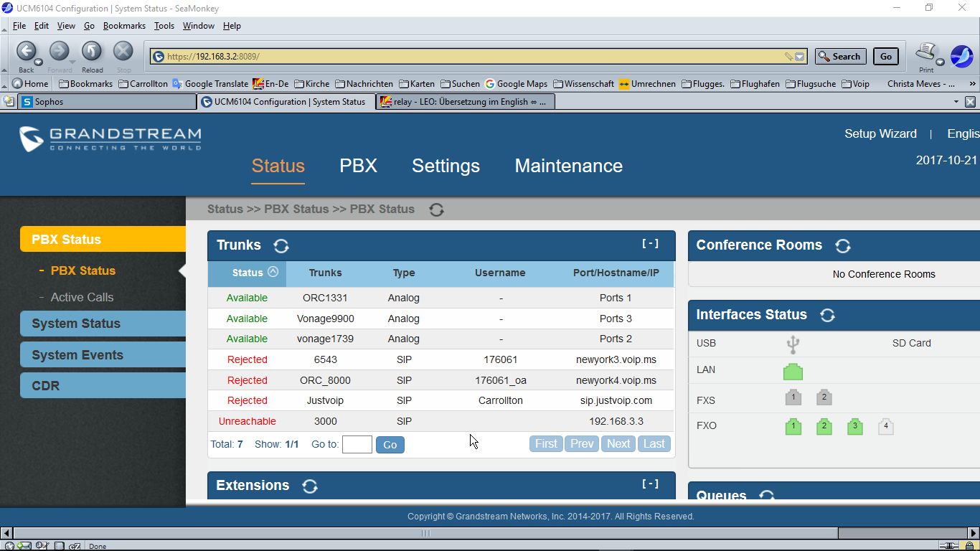Refresh the Extensions panel
Screen dimensions: 980x551
point(310,486)
